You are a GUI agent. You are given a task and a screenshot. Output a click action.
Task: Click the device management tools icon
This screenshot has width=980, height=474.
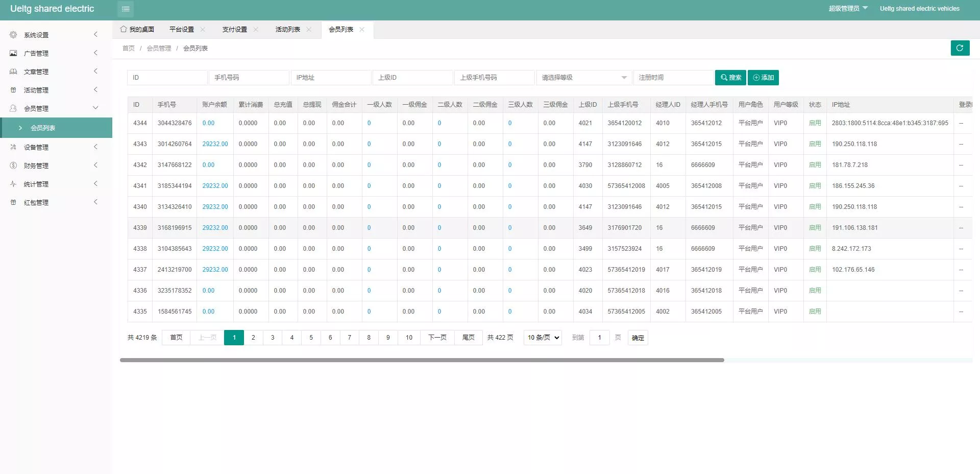point(13,147)
